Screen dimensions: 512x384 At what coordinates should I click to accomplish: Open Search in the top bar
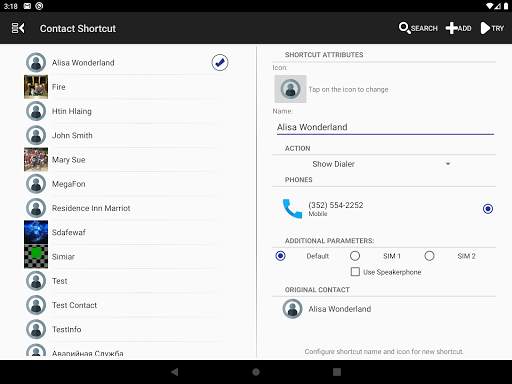(x=418, y=28)
